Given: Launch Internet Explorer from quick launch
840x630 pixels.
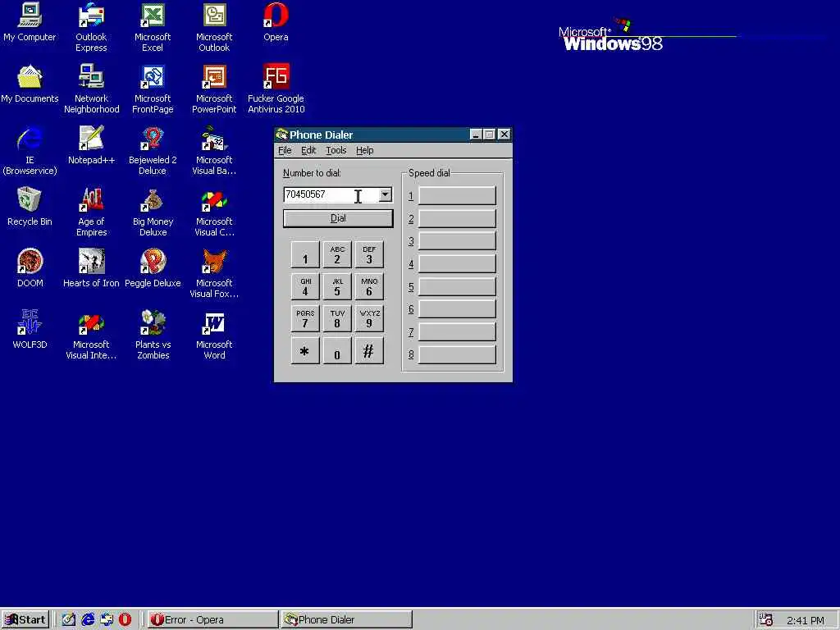Looking at the screenshot, I should click(87, 620).
